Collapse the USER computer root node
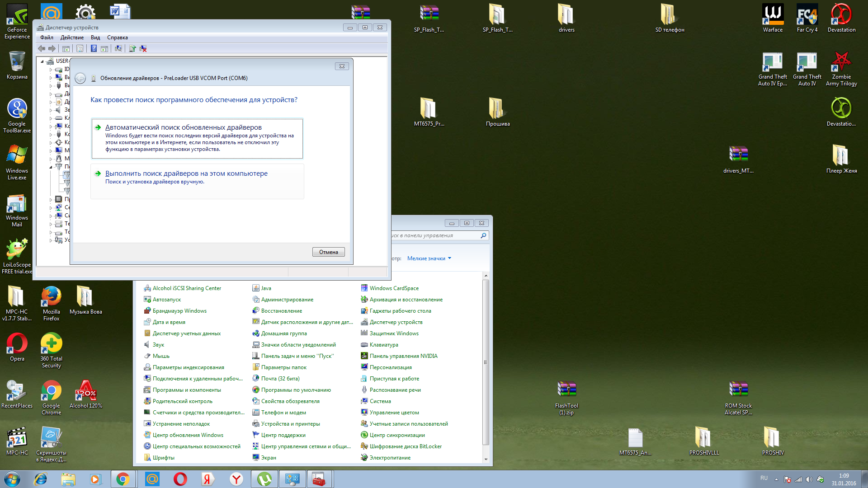This screenshot has height=488, width=868. [42, 61]
